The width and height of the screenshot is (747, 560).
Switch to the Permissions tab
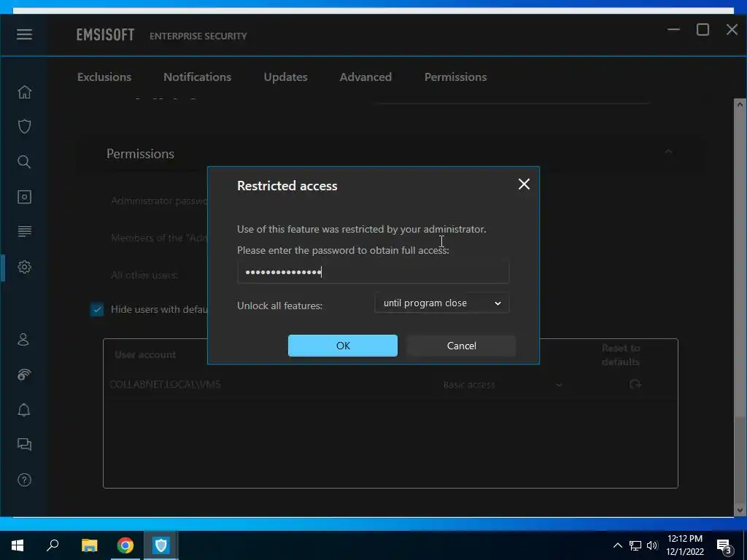pyautogui.click(x=455, y=77)
